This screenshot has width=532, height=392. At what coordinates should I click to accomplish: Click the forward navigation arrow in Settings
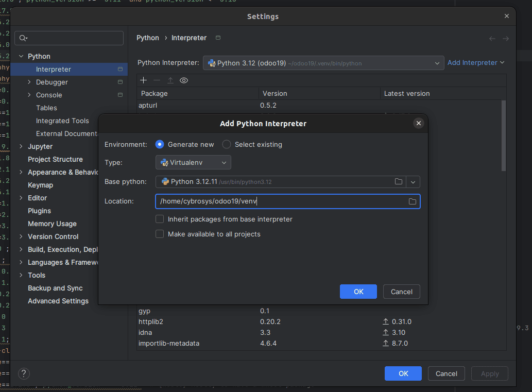pos(506,38)
